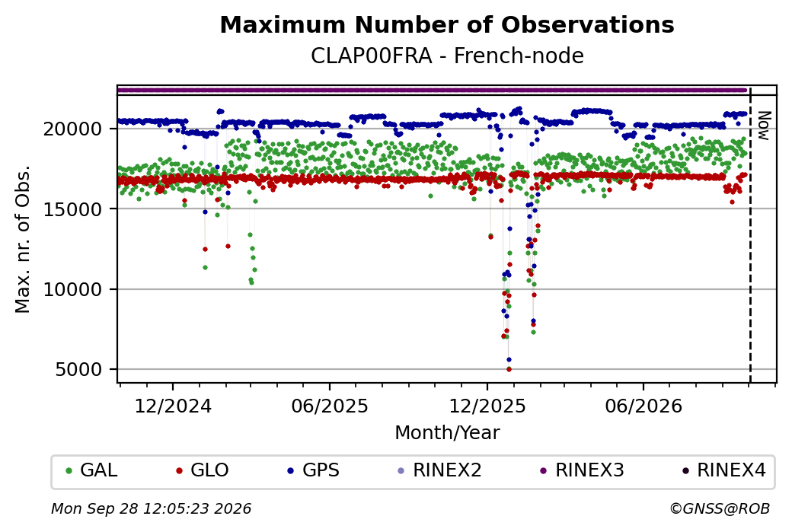Click the red GLO legend marker

click(179, 471)
